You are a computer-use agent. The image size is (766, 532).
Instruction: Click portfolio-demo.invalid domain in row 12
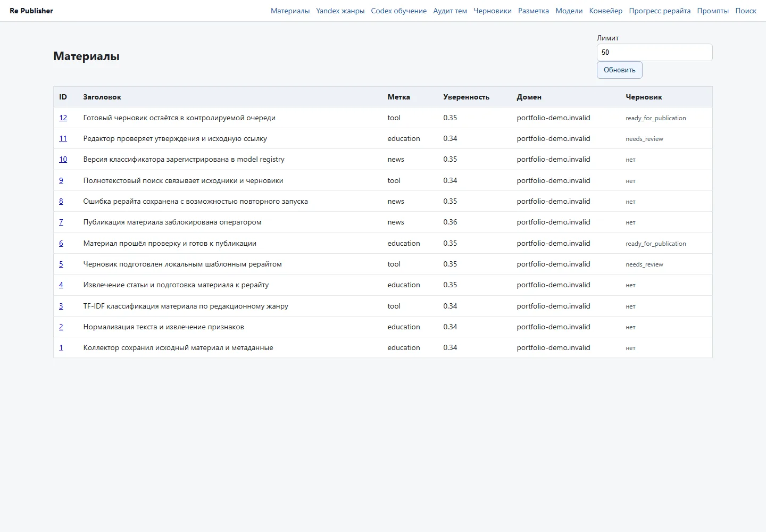pos(553,118)
